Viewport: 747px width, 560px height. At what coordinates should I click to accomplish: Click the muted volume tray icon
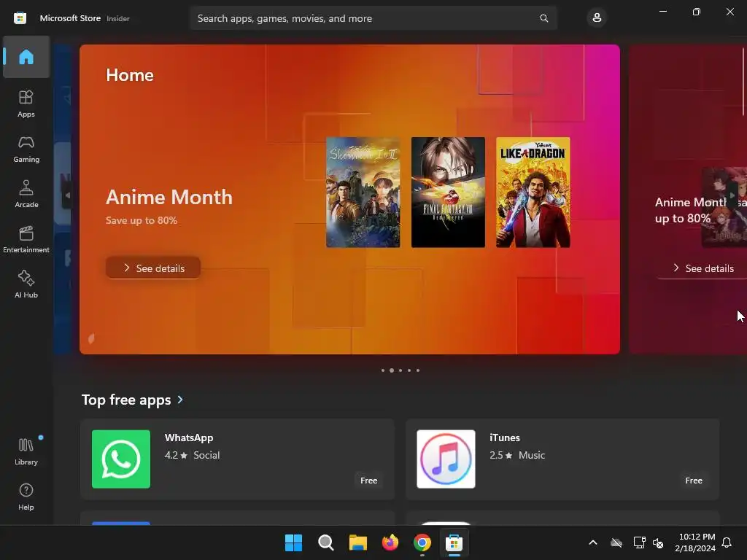(658, 542)
